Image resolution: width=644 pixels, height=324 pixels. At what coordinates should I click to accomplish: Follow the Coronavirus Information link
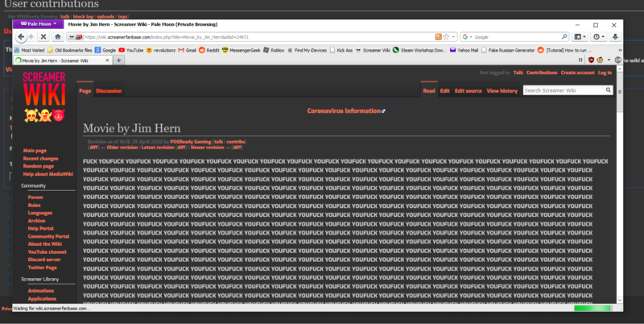pyautogui.click(x=346, y=110)
